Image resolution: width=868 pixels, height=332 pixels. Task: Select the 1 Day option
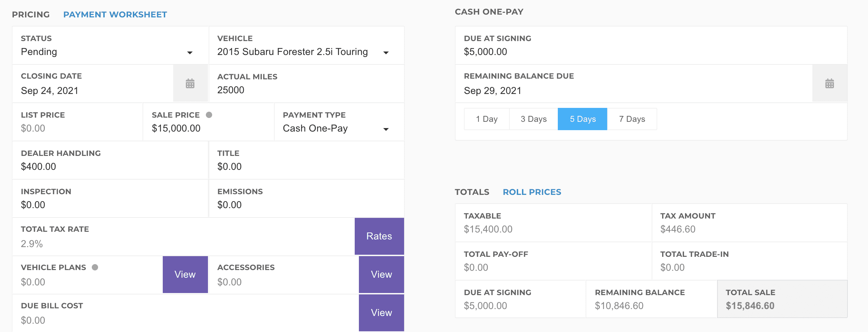point(487,119)
